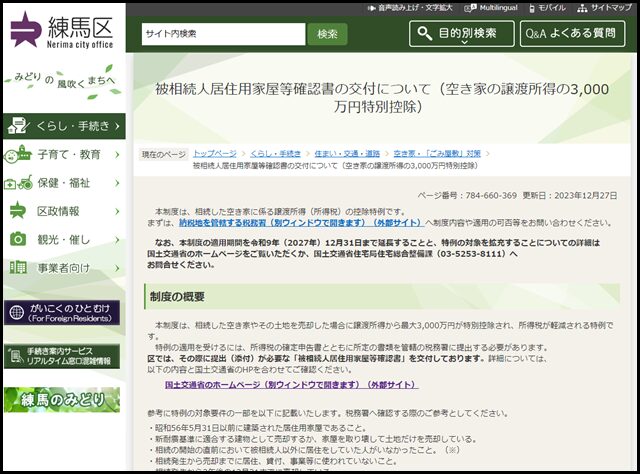Click ページ番号：784-660-369 text
This screenshot has height=474, width=640.
[x=467, y=196]
